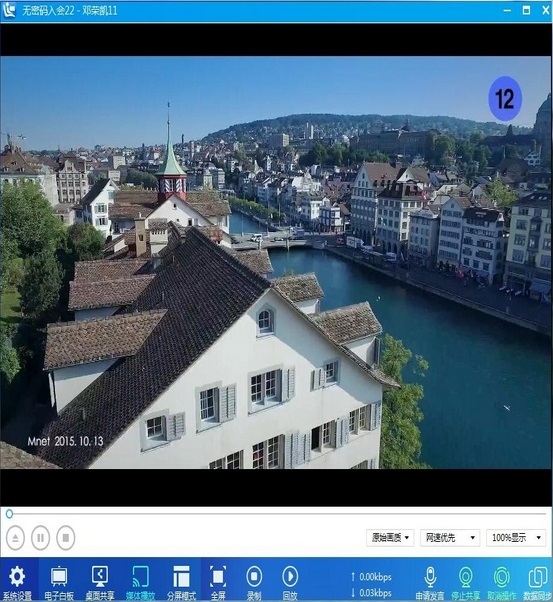
Task: Open the 电子白板 whiteboard tool
Action: pos(59,576)
